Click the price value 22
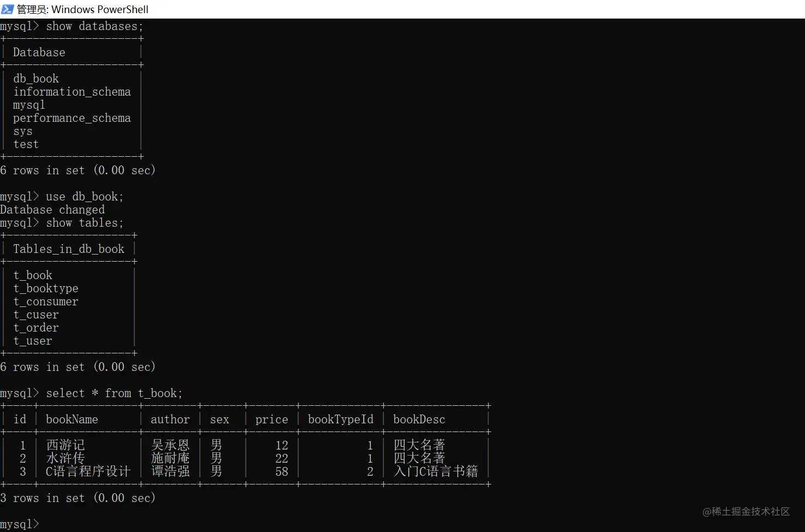Viewport: 805px width, 532px height. tap(282, 458)
